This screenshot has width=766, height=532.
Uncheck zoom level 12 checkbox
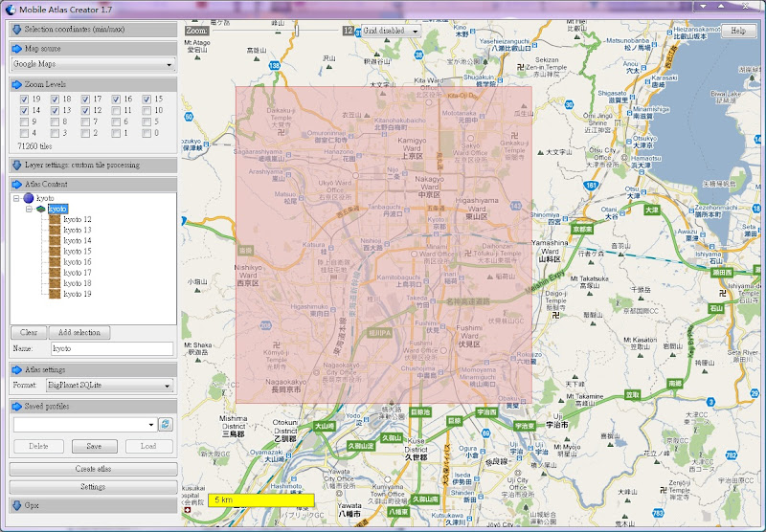pos(85,111)
